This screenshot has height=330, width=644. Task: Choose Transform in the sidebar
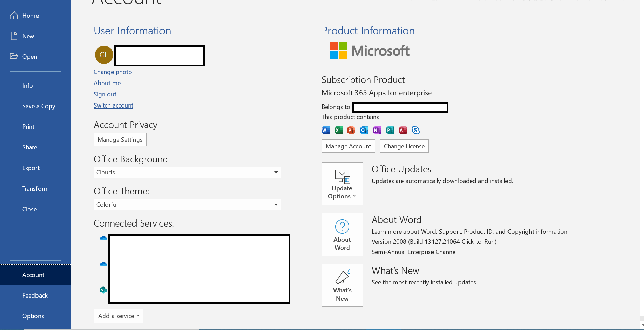[x=35, y=189]
